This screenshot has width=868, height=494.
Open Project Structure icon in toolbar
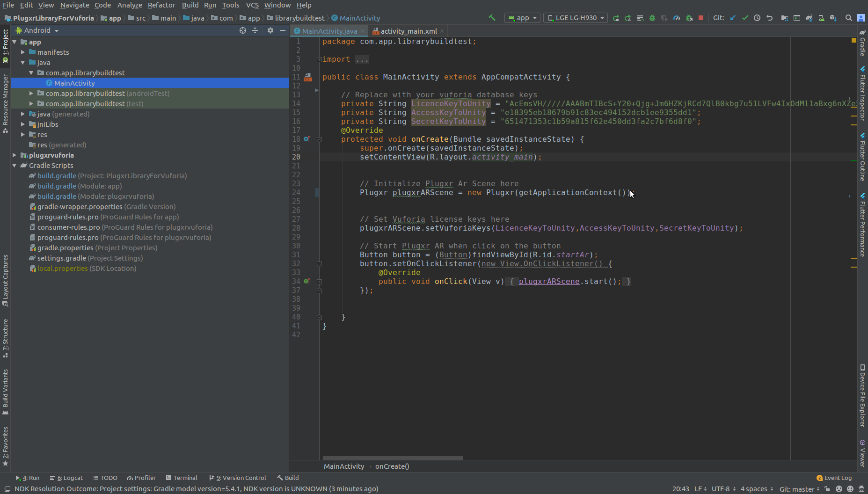[x=785, y=18]
